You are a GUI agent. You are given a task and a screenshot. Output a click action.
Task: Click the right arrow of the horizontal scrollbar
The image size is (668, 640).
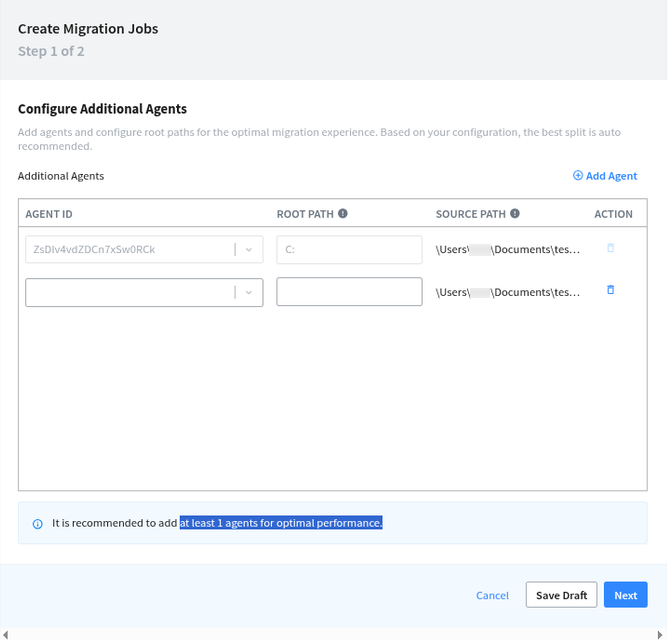662,634
